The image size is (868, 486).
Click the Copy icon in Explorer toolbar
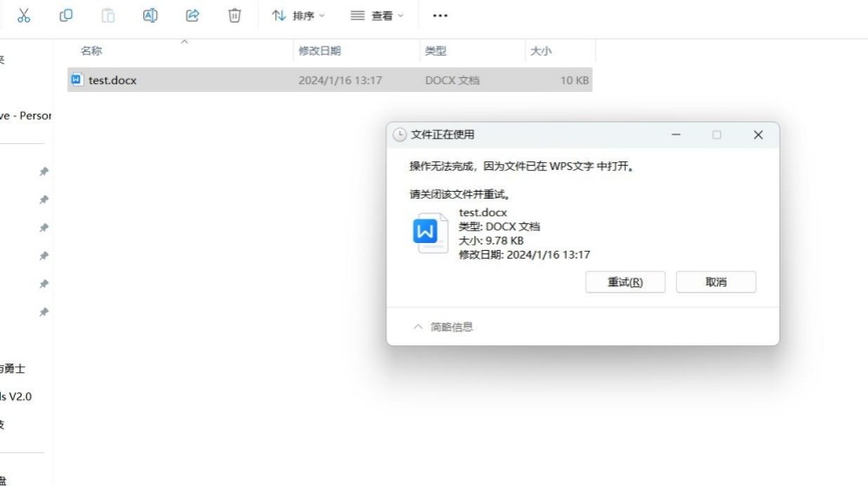66,16
